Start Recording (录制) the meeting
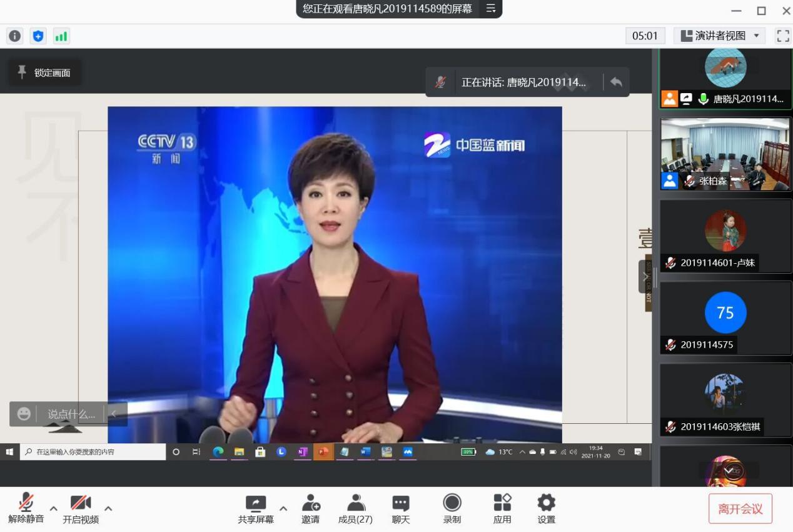 452,509
